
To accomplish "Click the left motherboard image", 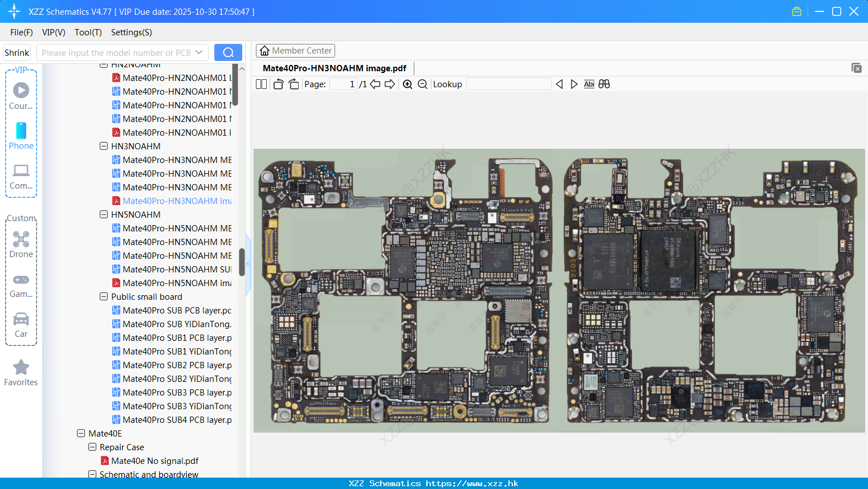I will pos(405,291).
